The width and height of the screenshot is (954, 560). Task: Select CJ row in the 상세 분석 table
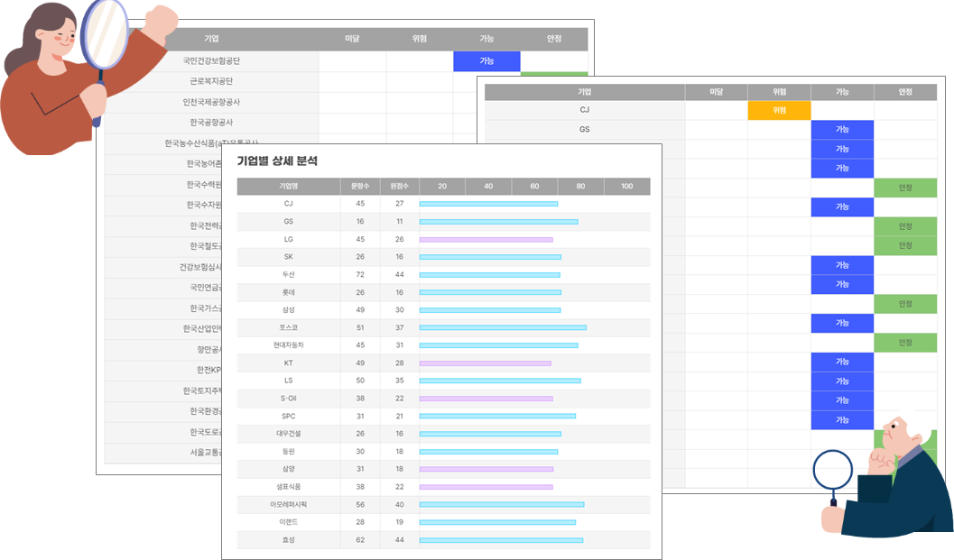[443, 204]
